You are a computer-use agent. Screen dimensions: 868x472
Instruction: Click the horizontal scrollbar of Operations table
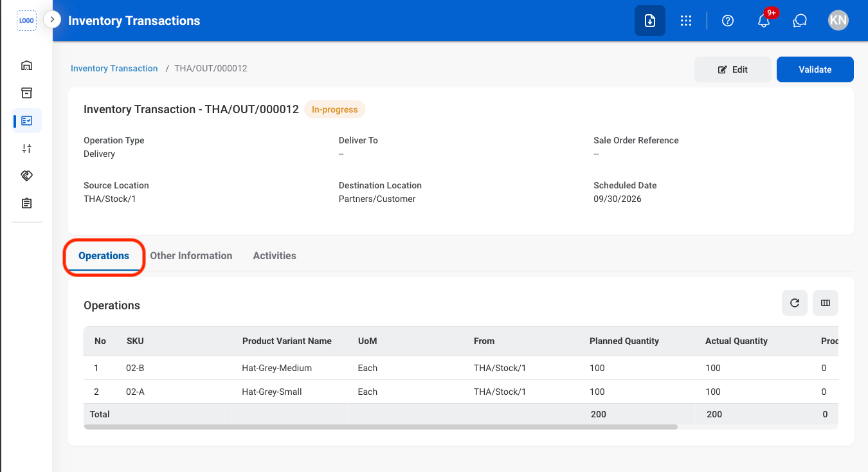pos(381,426)
